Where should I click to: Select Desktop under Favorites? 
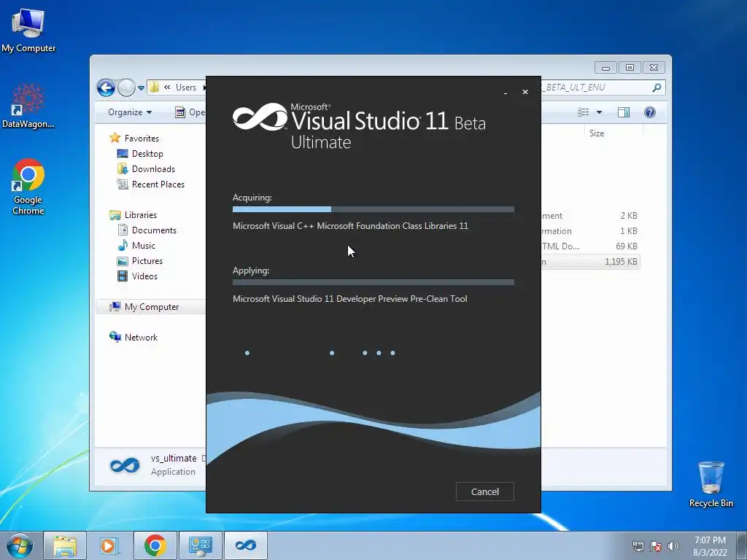(147, 154)
